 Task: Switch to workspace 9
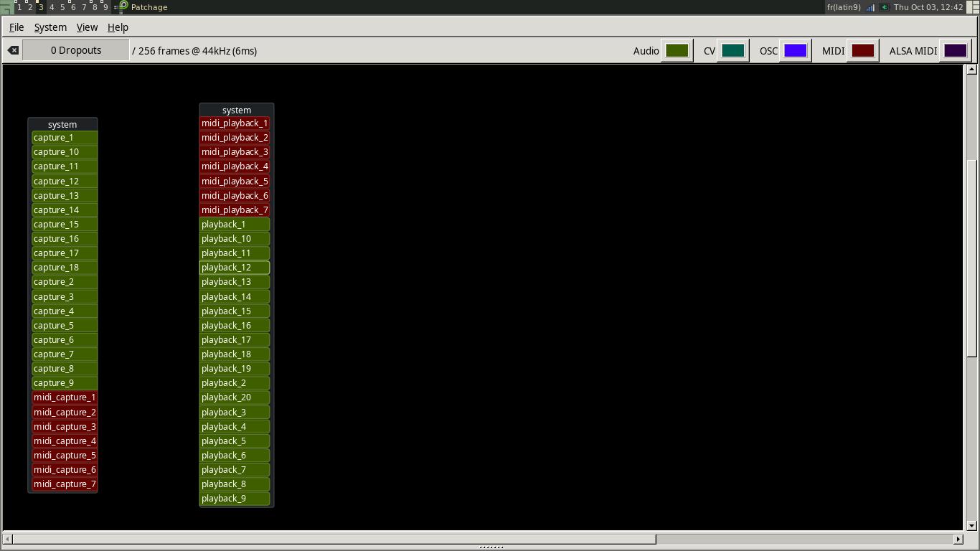point(105,6)
